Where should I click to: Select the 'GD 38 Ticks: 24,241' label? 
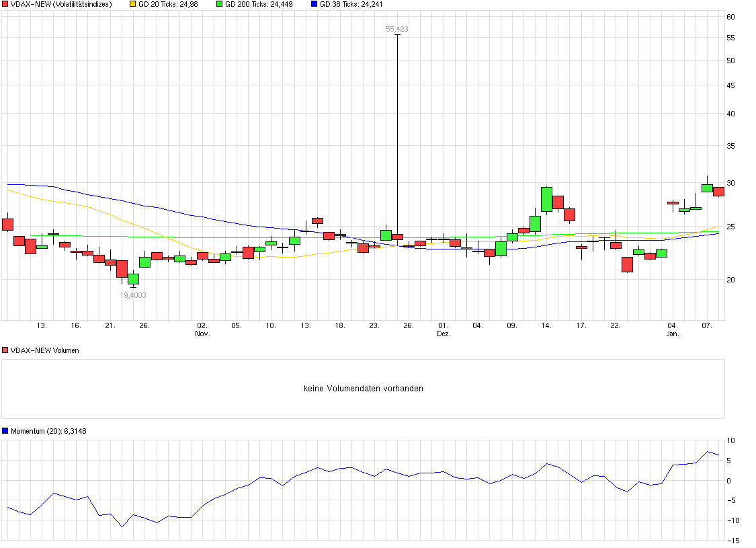point(351,4)
